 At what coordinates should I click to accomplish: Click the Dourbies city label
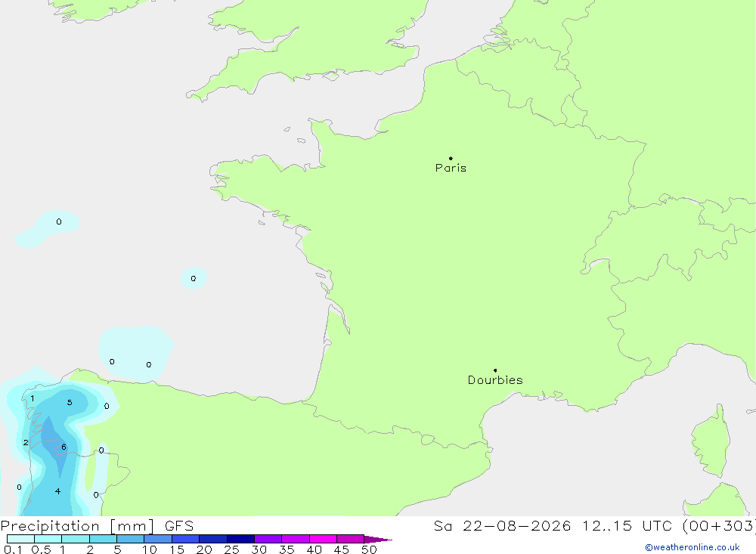pyautogui.click(x=495, y=380)
